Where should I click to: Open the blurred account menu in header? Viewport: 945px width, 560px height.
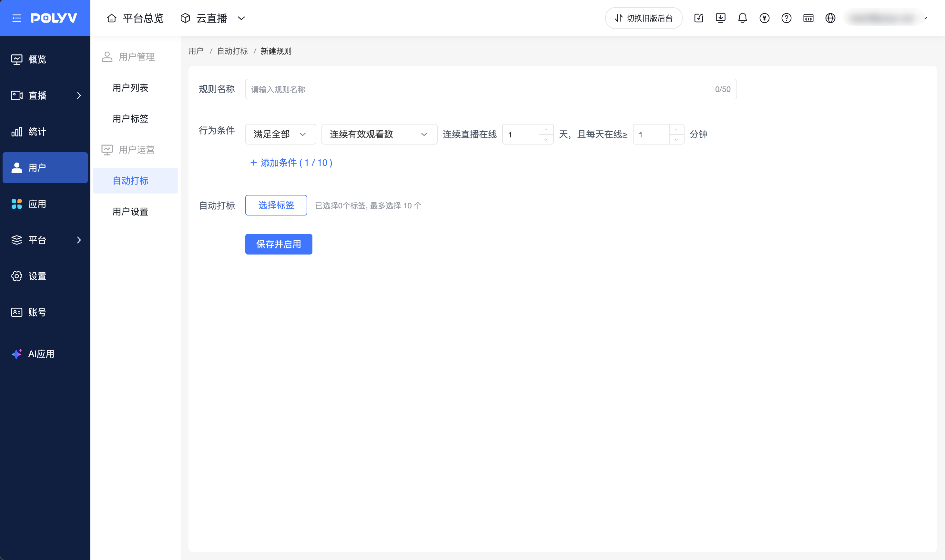click(x=885, y=18)
